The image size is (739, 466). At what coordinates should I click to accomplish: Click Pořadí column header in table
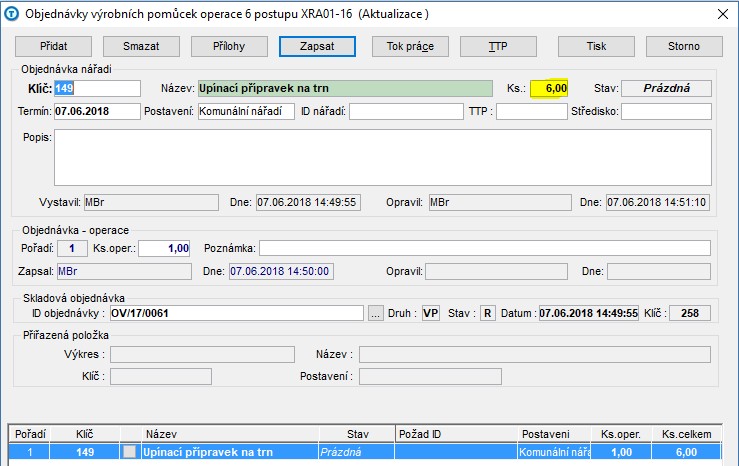[29, 434]
